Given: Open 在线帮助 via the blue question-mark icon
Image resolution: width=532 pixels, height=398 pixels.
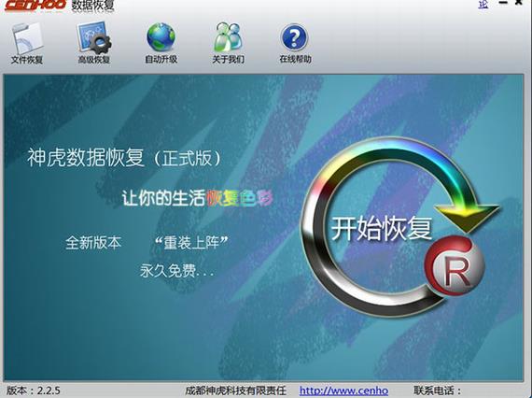Looking at the screenshot, I should pos(295,37).
